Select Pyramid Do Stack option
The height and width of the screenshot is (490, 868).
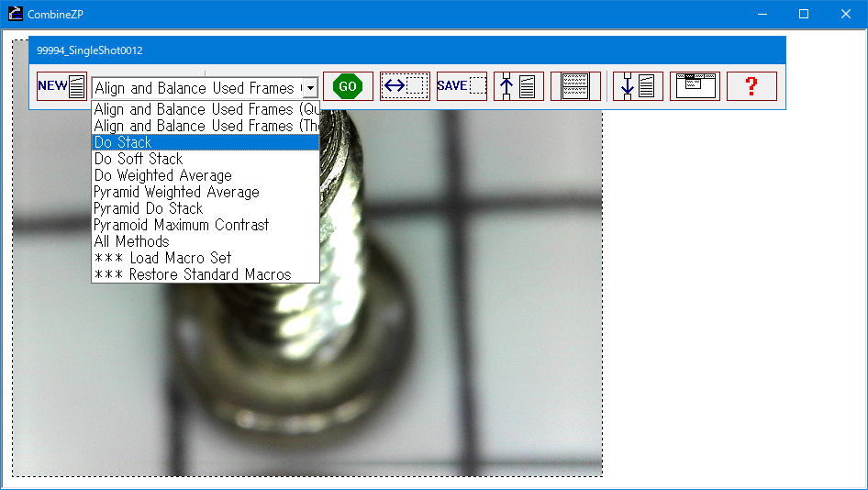coord(206,208)
